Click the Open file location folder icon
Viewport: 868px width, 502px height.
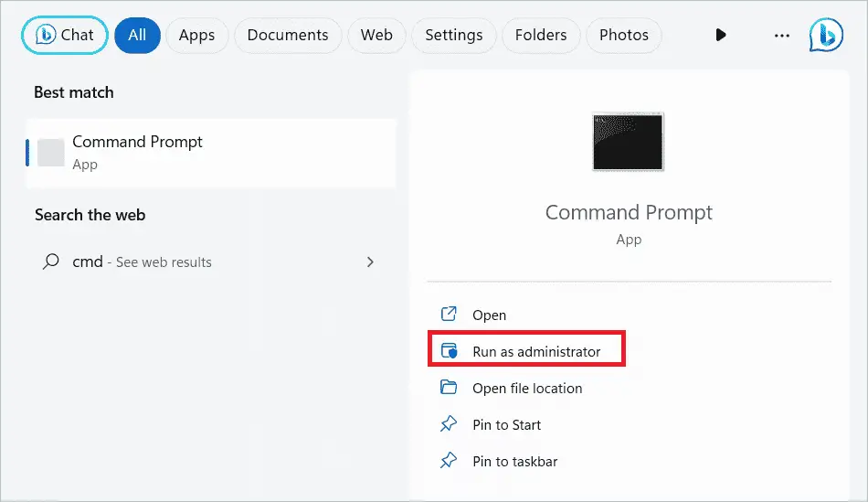(449, 387)
